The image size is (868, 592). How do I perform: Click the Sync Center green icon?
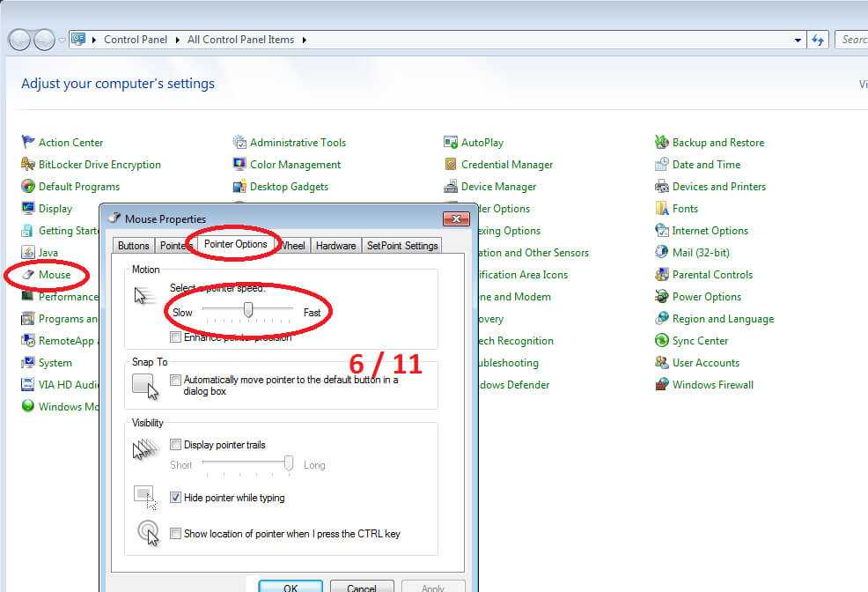coord(662,340)
